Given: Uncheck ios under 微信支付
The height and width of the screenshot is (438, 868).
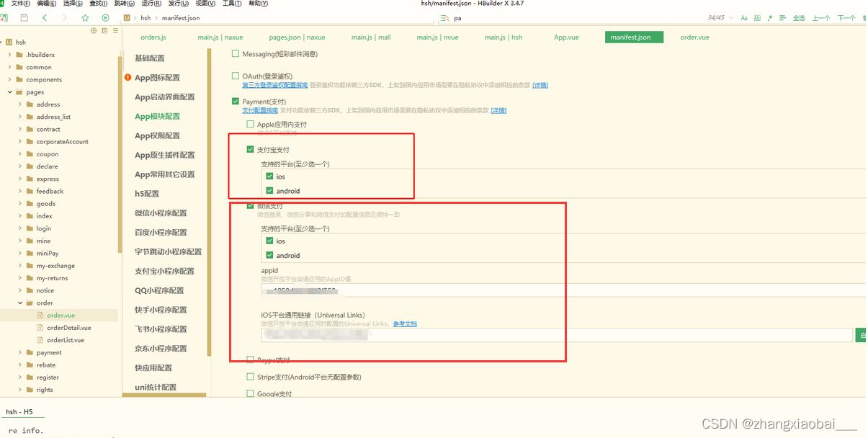Looking at the screenshot, I should click(x=269, y=241).
